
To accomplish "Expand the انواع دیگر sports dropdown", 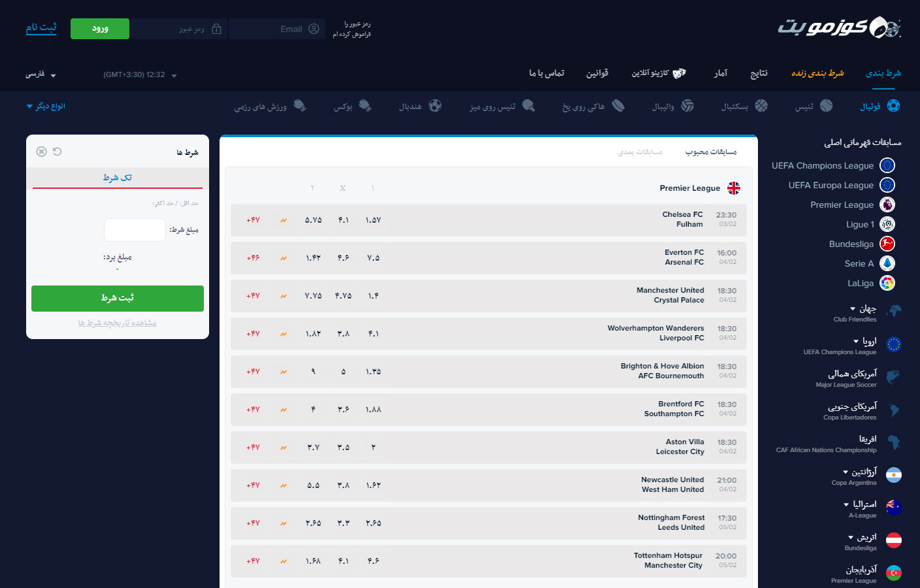I will tap(46, 106).
